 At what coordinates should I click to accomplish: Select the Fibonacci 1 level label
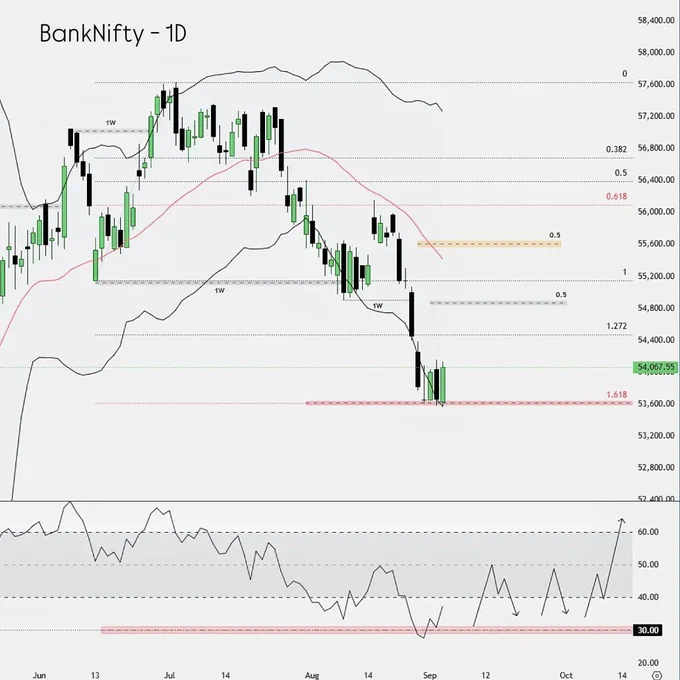pyautogui.click(x=624, y=272)
